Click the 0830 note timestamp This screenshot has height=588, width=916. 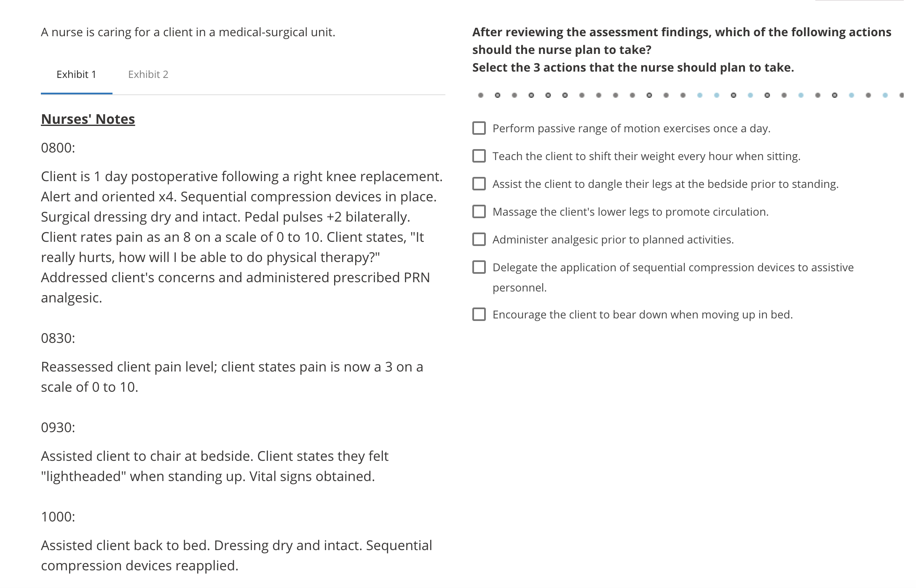[x=58, y=338]
